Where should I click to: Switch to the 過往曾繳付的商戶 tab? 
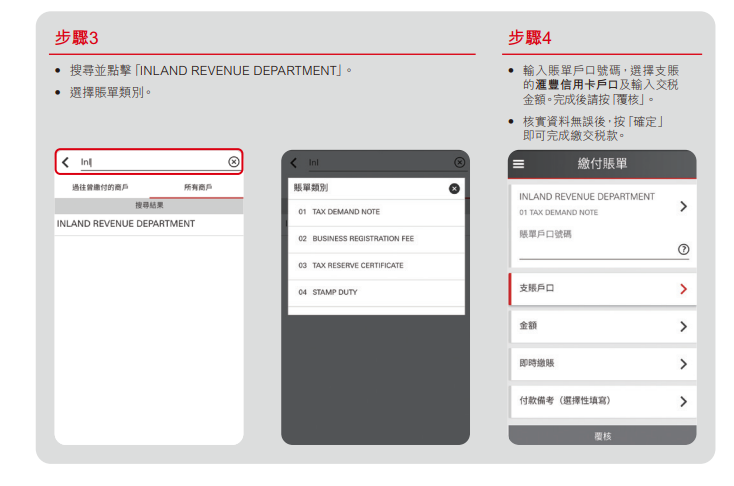tap(100, 187)
